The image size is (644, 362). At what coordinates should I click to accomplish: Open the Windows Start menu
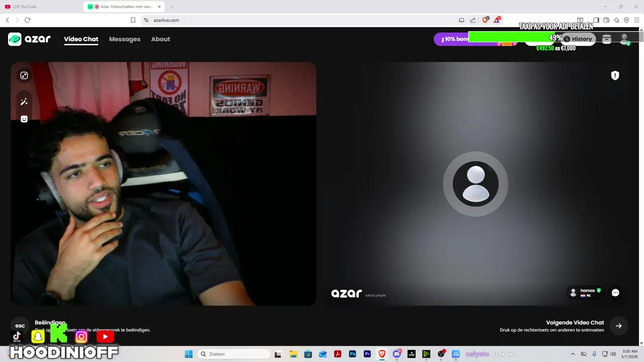(x=189, y=354)
